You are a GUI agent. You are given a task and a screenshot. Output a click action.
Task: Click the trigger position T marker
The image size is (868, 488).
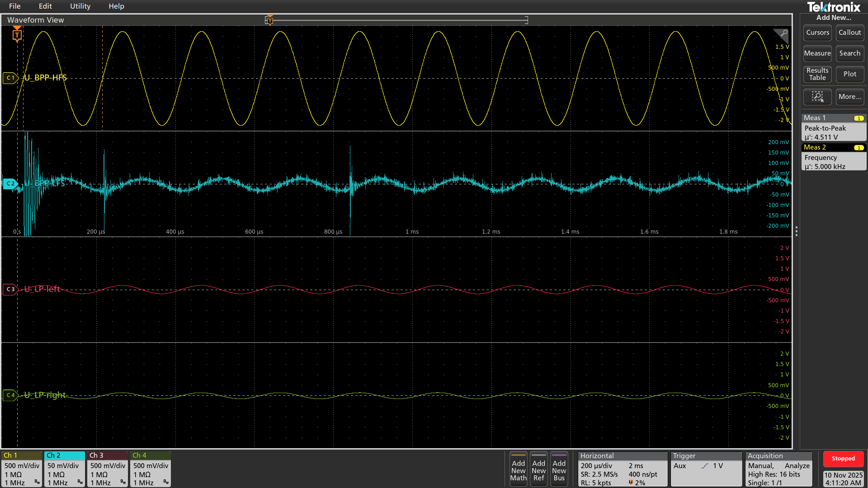pos(17,35)
